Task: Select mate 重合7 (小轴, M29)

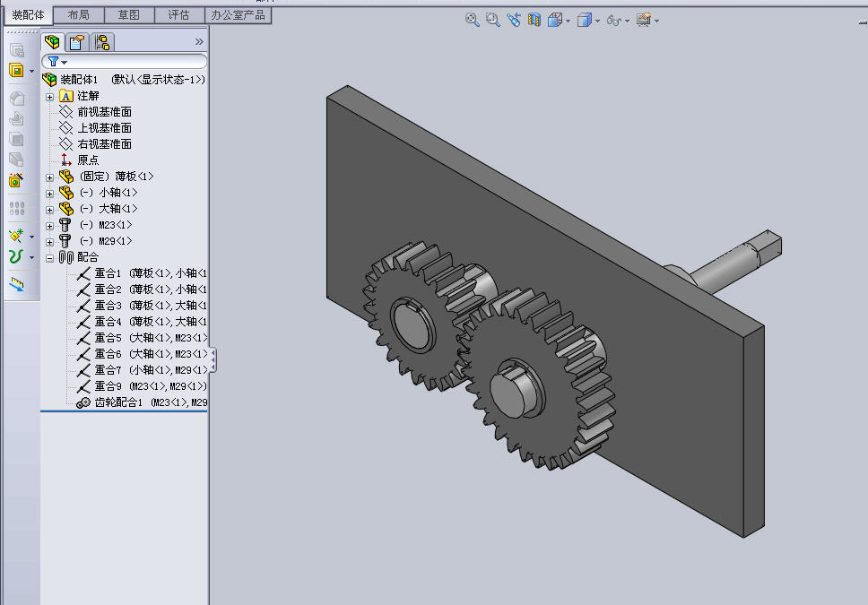Action: (x=141, y=370)
